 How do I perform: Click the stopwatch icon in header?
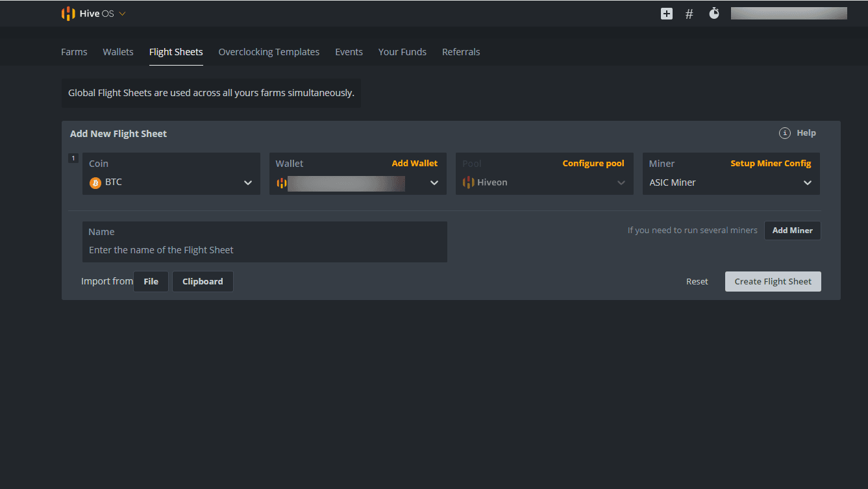click(x=714, y=13)
